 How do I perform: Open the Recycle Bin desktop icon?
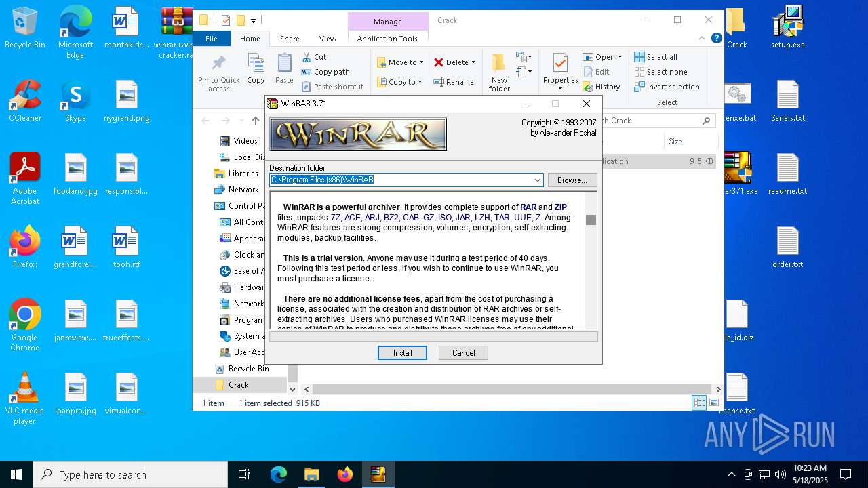pos(25,28)
